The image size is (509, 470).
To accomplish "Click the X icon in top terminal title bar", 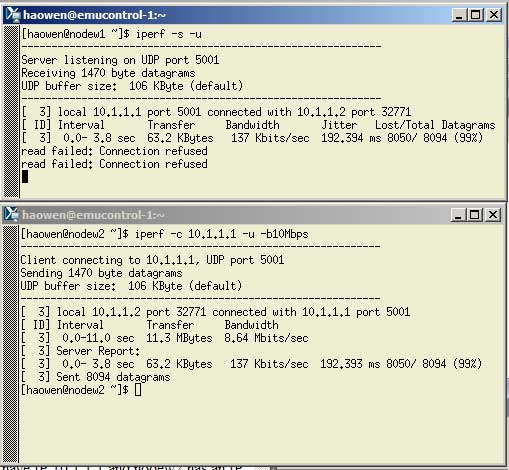I will 13,15.
